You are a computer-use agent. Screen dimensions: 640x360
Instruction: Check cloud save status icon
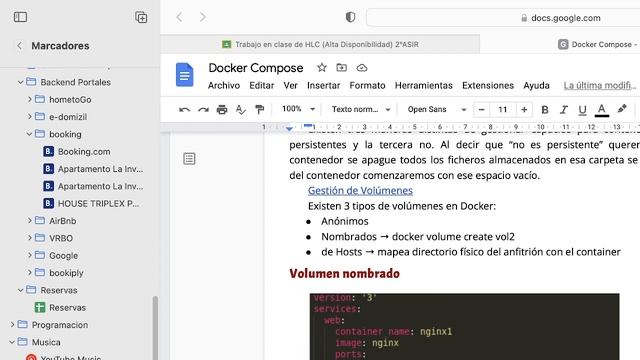click(x=362, y=68)
